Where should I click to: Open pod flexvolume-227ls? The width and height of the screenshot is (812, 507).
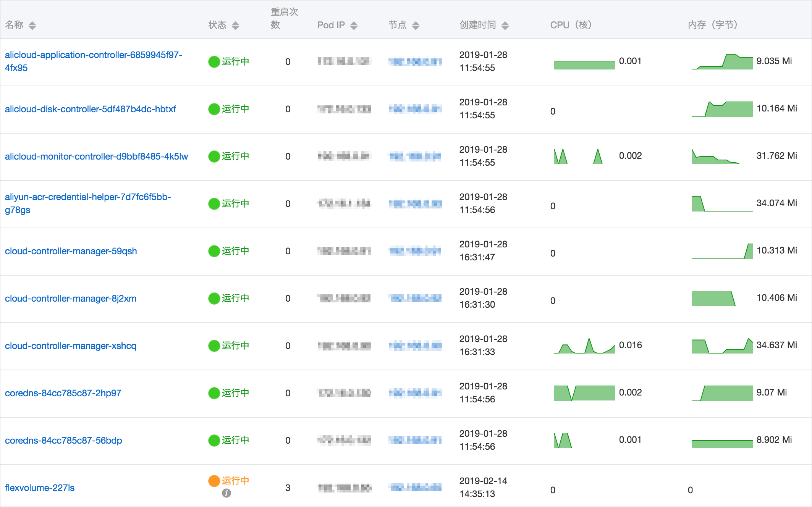click(40, 488)
